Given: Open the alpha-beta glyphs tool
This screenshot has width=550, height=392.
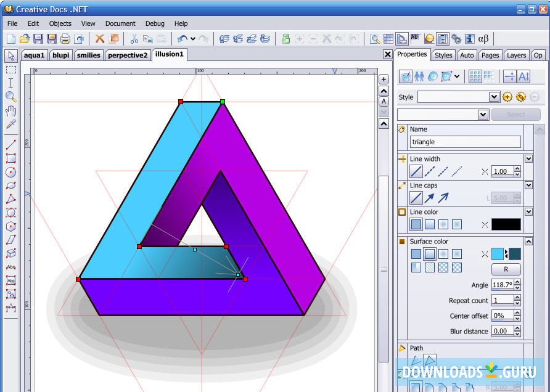Looking at the screenshot, I should click(483, 39).
